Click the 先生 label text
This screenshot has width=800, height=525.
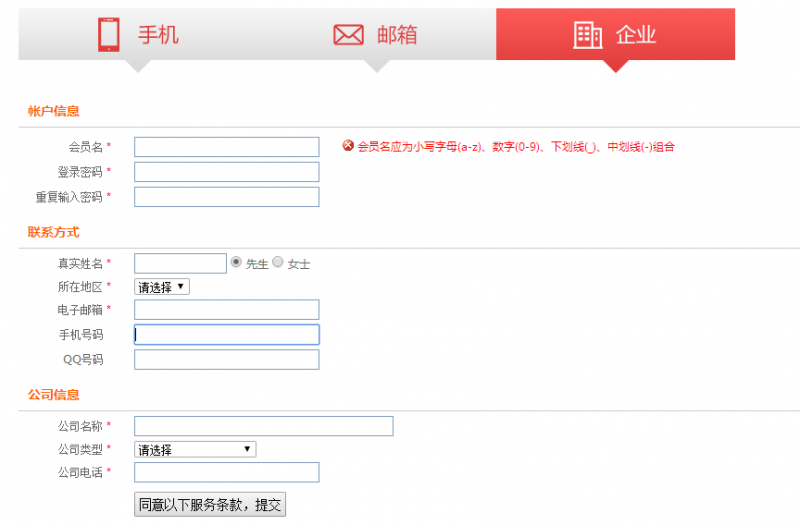257,264
